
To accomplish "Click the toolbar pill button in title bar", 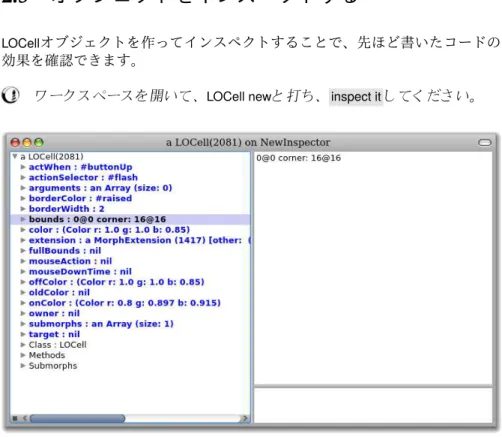I will tap(485, 143).
